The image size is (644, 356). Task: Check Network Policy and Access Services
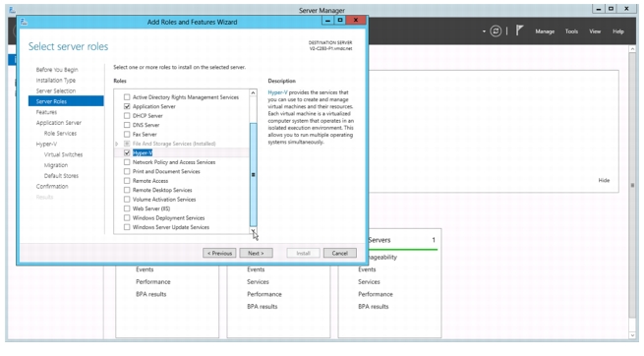tap(127, 162)
